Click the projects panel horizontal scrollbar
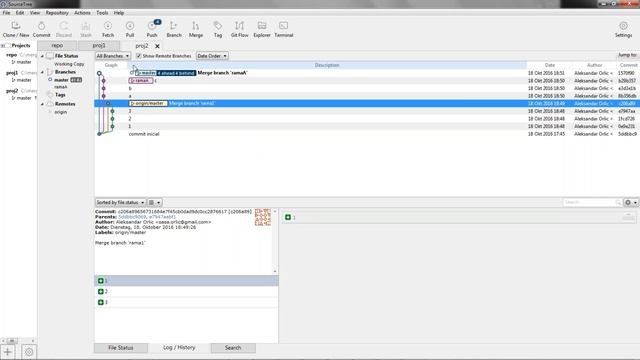Screen dimensions: 640x360 point(19,340)
